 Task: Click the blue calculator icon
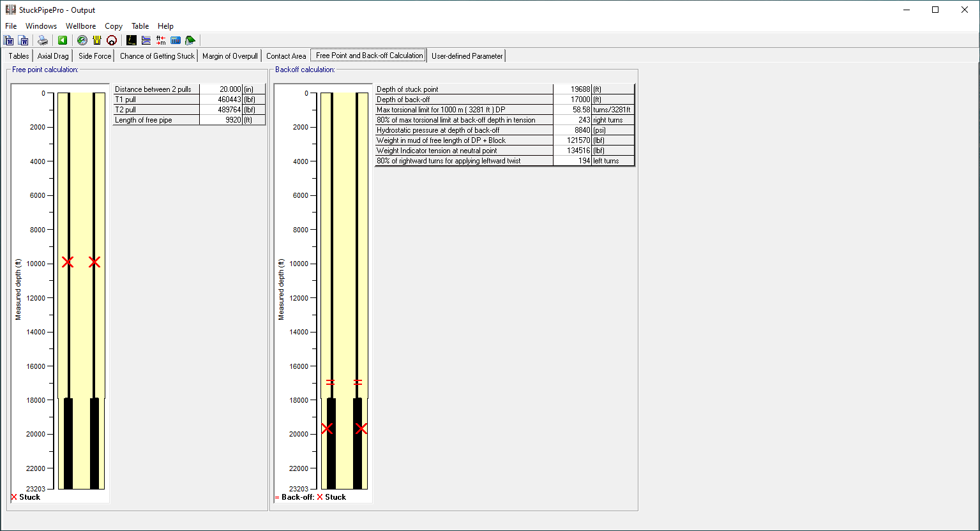point(176,40)
